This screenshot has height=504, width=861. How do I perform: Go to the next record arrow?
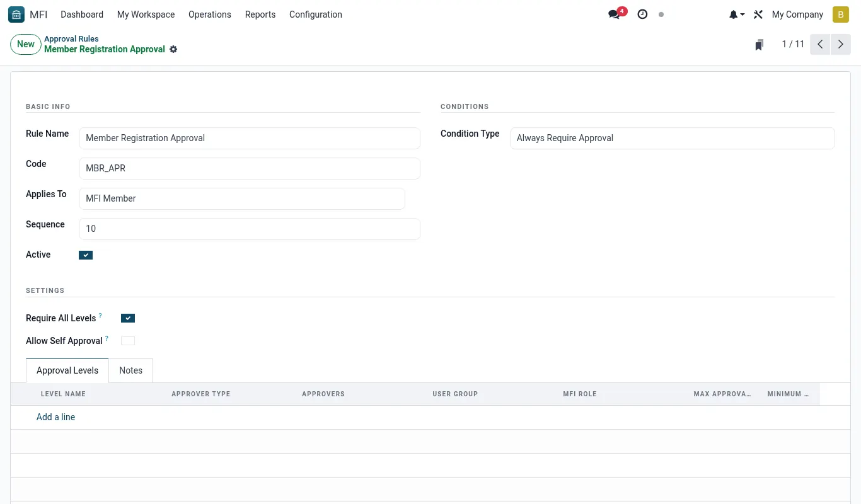pos(841,44)
